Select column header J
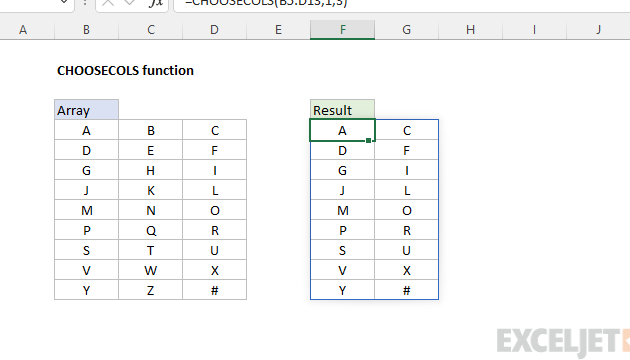This screenshot has width=630, height=360. [598, 30]
